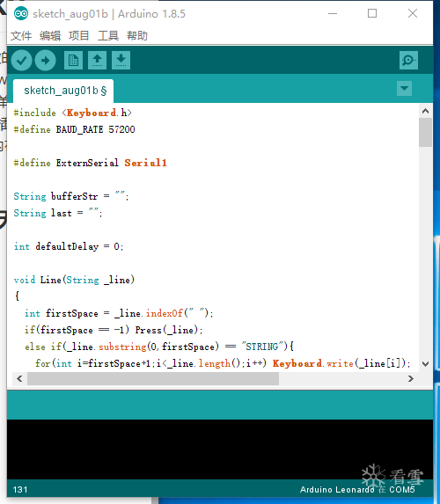Open a sketch using the up arrow icon
This screenshot has height=504, width=440.
point(97,60)
